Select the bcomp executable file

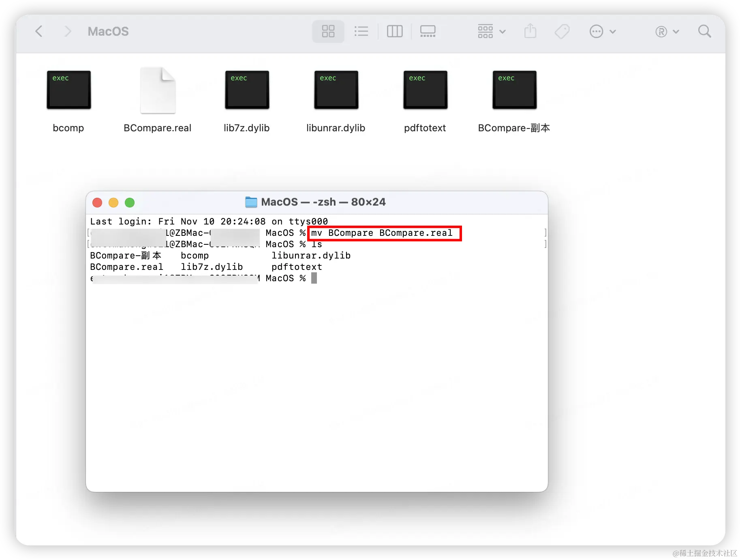pyautogui.click(x=69, y=90)
